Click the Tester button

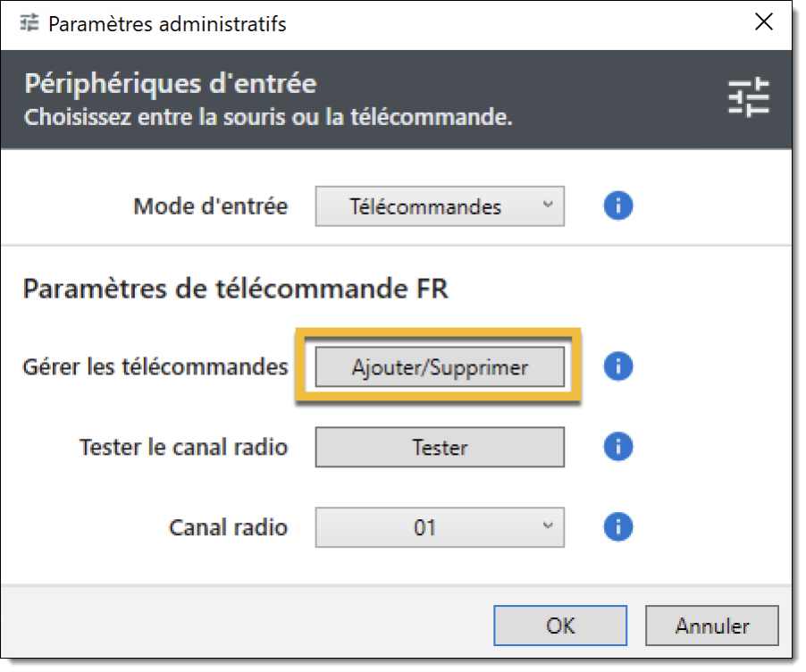pyautogui.click(x=440, y=447)
